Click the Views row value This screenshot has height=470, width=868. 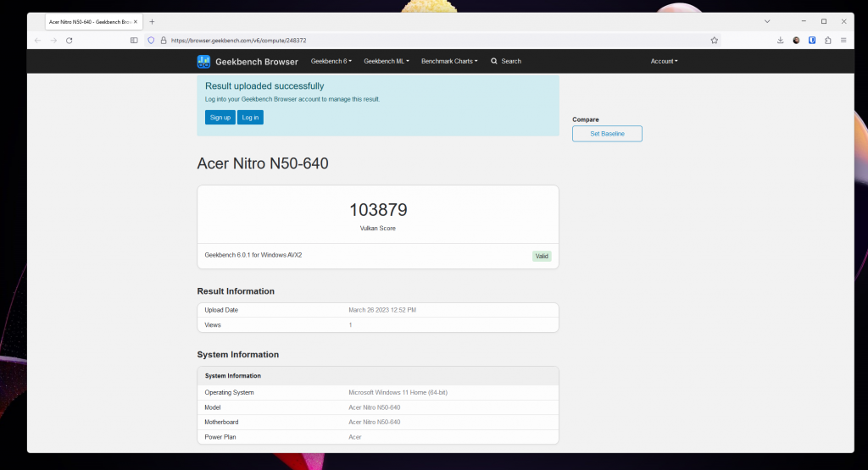(x=350, y=325)
